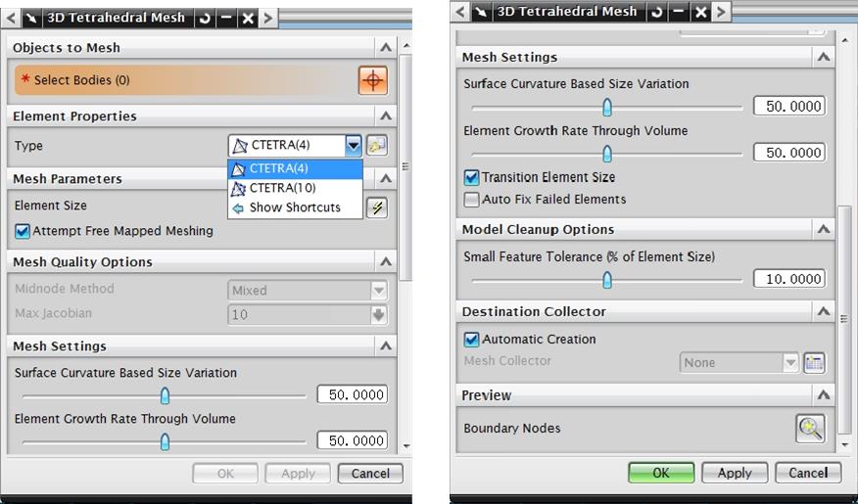Click pin arrow icon in left dialog
The height and width of the screenshot is (504, 858).
point(31,18)
